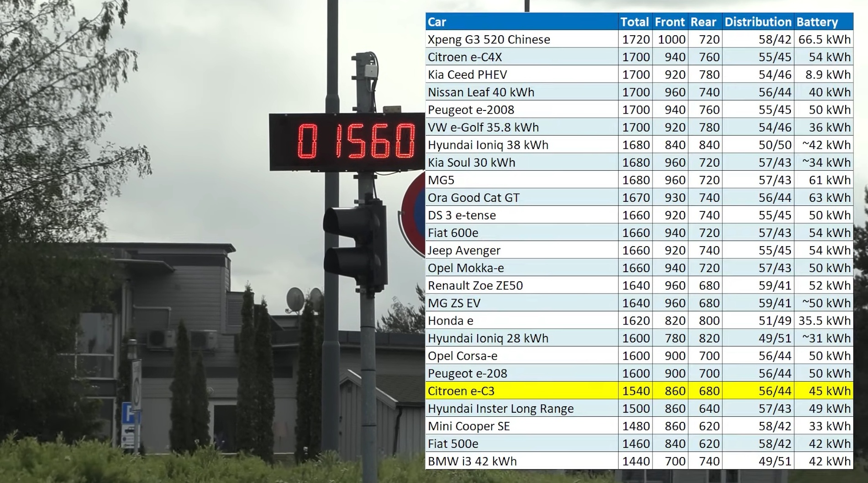Select the 'Hyundai Ioniq 28 kWh' cell
The width and height of the screenshot is (868, 483).
522,338
